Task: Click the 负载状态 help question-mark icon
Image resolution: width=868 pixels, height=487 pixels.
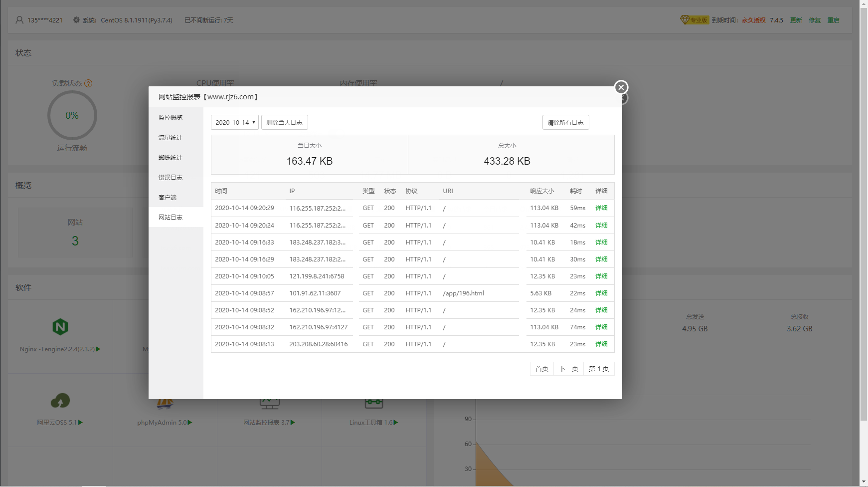Action: (88, 83)
